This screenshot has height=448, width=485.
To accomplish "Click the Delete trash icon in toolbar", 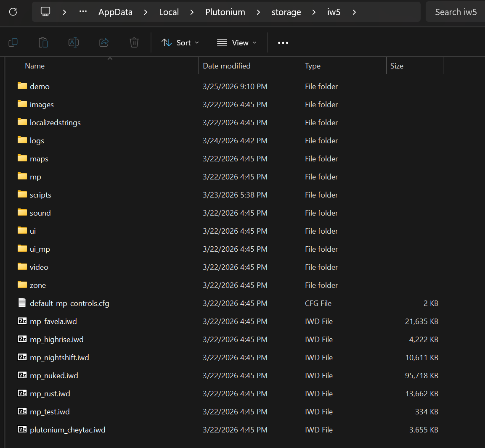I will click(x=134, y=42).
